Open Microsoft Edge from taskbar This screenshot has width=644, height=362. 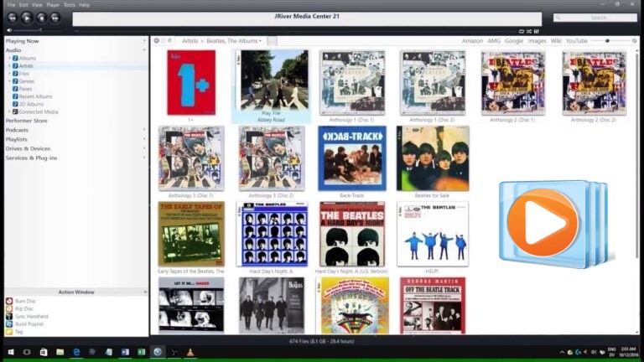pos(76,352)
